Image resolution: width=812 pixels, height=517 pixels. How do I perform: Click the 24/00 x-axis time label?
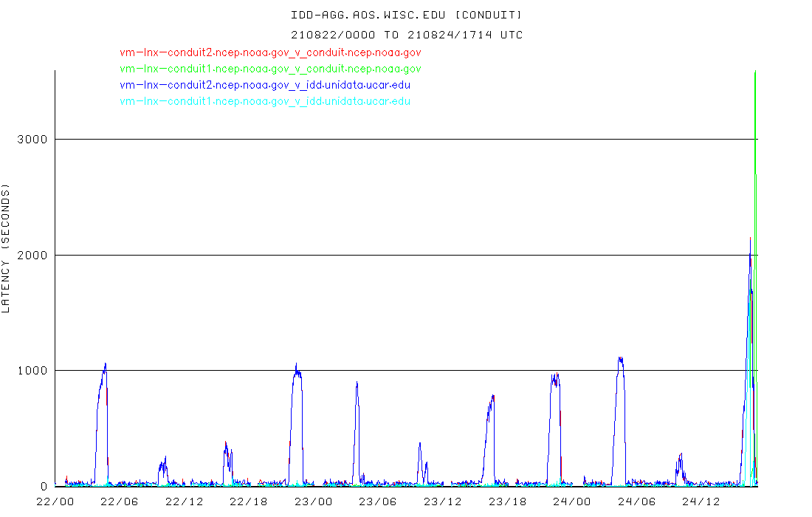click(x=571, y=502)
